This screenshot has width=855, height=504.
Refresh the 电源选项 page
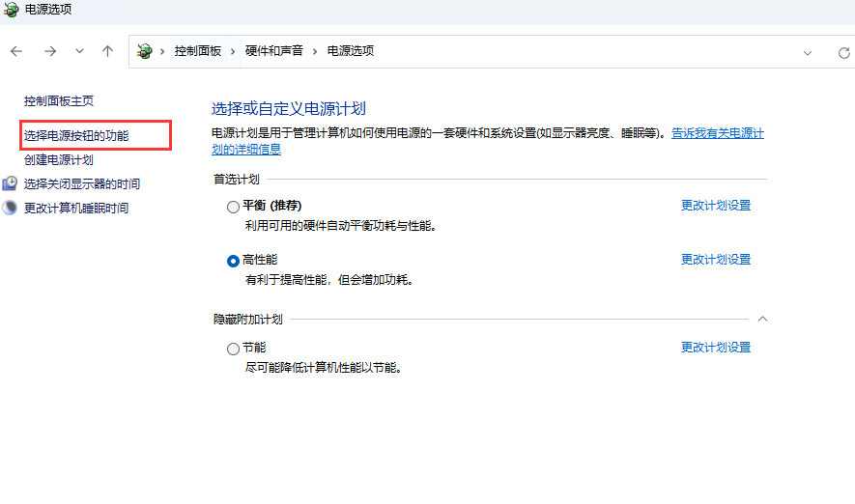click(x=843, y=52)
